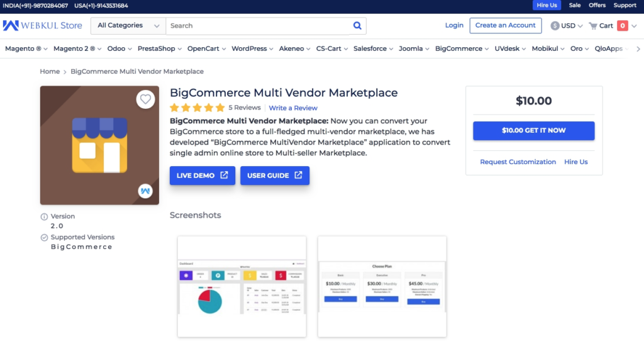Click the 5 Reviews text
Screen dimensions: 644x341
click(x=245, y=108)
